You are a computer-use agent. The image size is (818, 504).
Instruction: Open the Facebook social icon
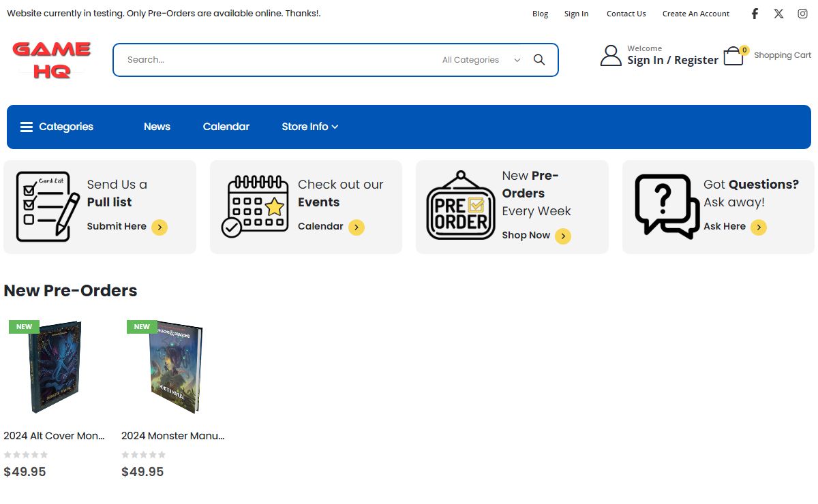[x=755, y=14]
